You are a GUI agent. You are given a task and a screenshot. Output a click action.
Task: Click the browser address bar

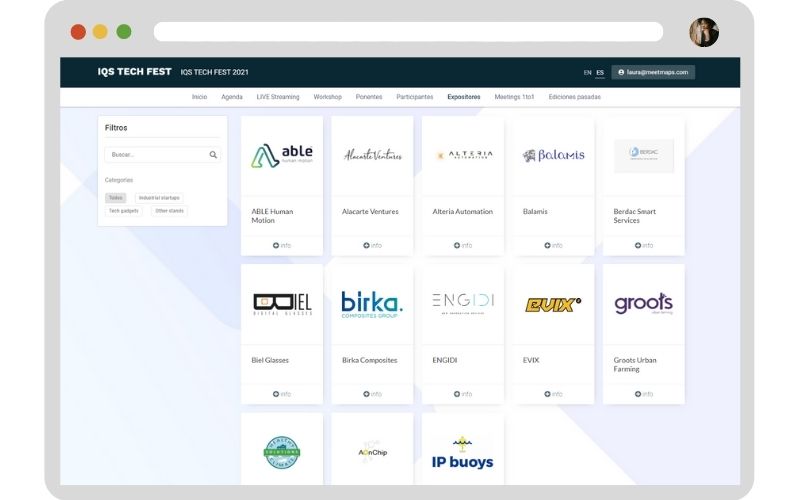408,32
